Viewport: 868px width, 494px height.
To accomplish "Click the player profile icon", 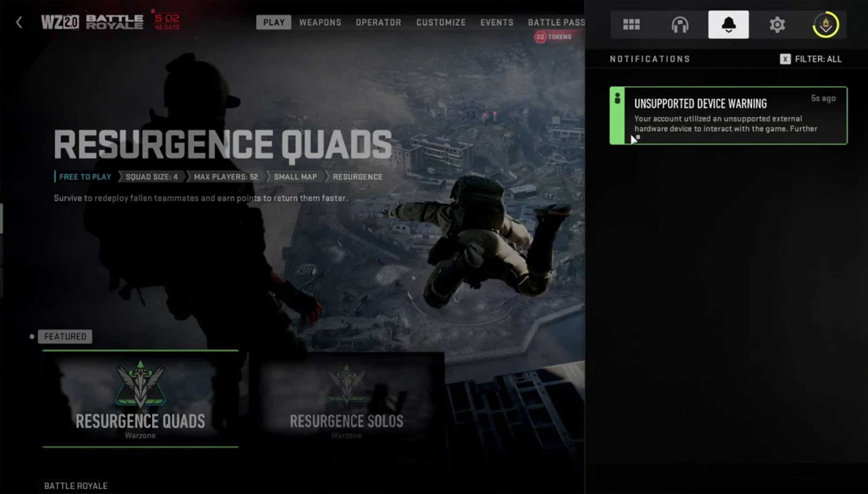I will tap(826, 24).
